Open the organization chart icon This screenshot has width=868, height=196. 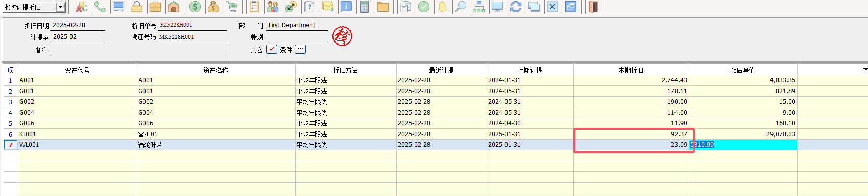[x=479, y=7]
